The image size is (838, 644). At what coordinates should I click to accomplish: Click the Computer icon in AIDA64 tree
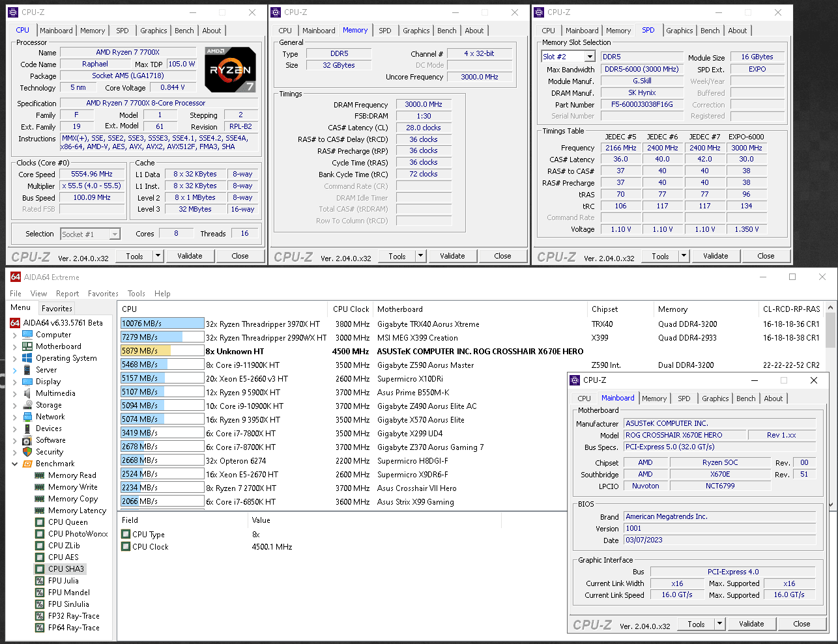[x=27, y=335]
